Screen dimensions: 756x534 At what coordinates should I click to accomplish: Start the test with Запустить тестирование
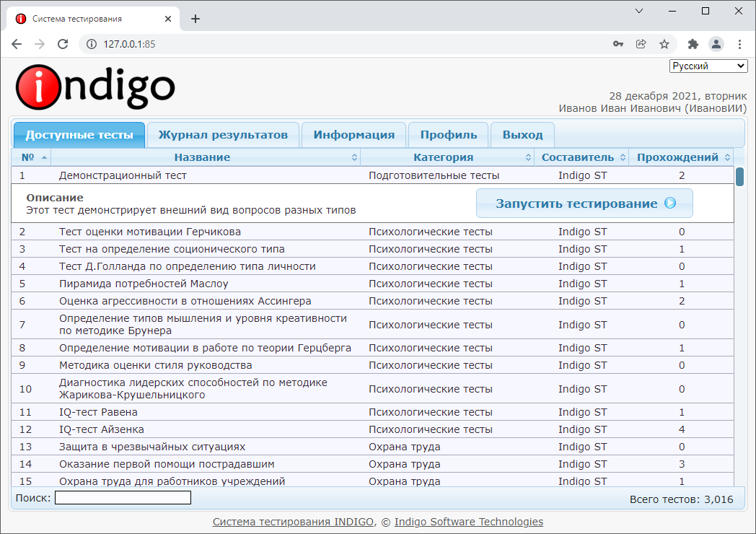(584, 203)
